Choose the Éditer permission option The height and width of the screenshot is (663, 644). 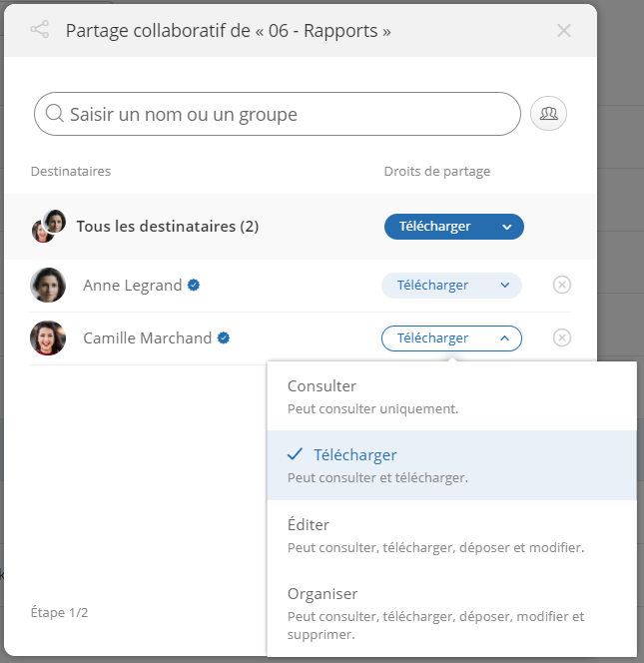coord(451,535)
